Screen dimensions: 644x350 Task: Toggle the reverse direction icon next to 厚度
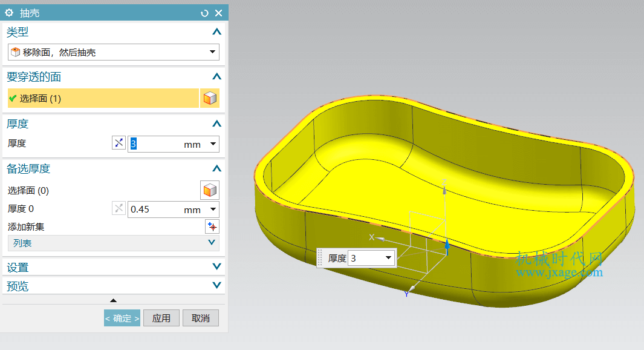click(x=119, y=143)
